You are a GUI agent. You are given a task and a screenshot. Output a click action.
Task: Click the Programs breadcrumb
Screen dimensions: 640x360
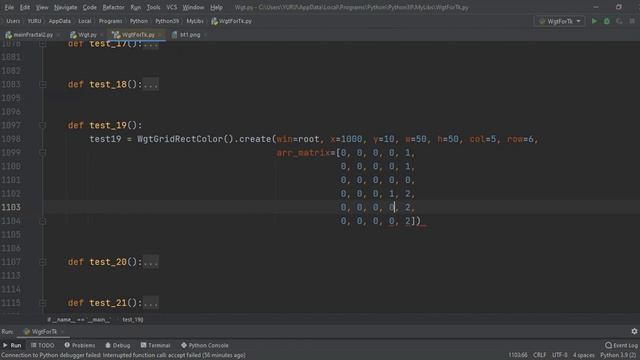110,21
